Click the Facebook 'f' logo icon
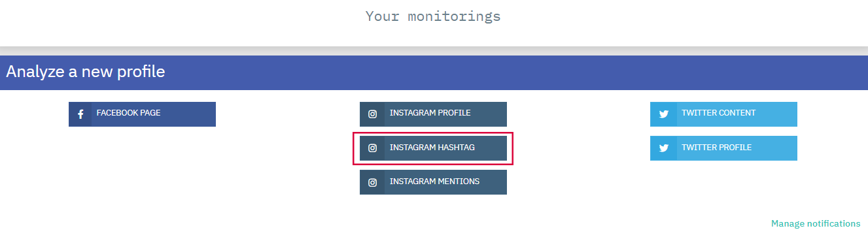The height and width of the screenshot is (239, 868). click(x=80, y=114)
